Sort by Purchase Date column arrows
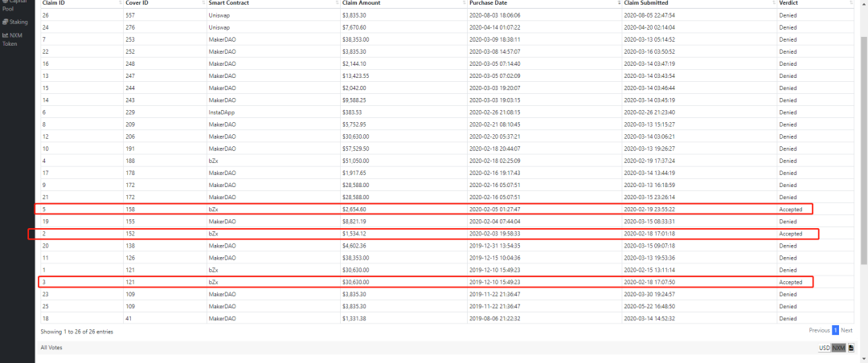868x363 pixels. point(620,3)
